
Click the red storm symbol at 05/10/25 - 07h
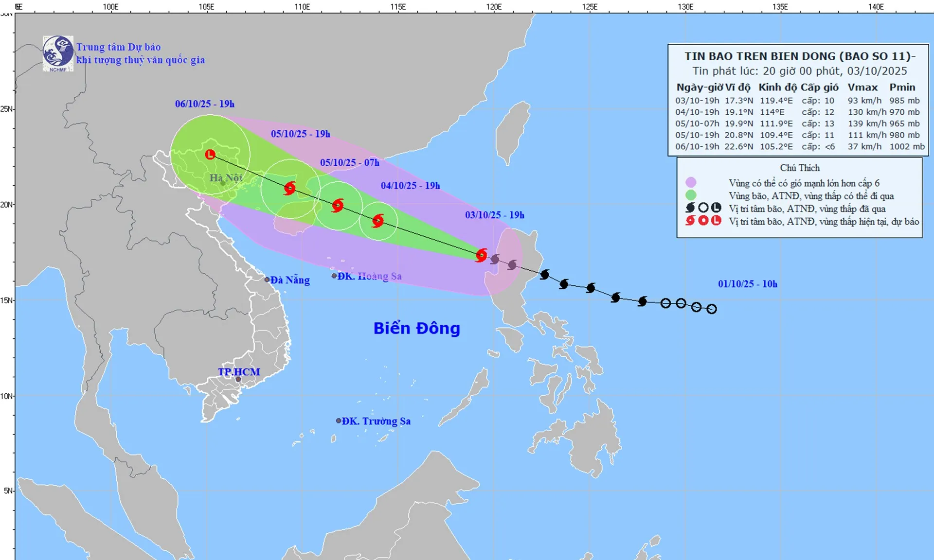pyautogui.click(x=338, y=205)
